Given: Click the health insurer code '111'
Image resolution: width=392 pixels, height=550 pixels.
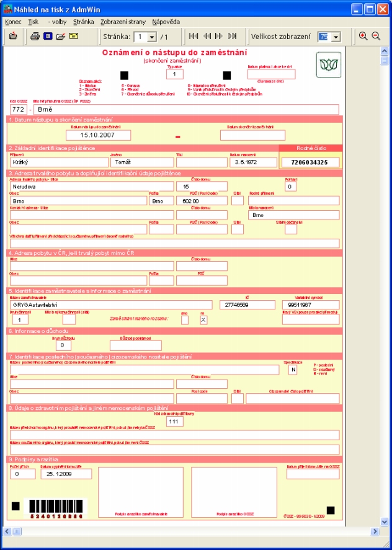Looking at the screenshot, I should pyautogui.click(x=174, y=421).
